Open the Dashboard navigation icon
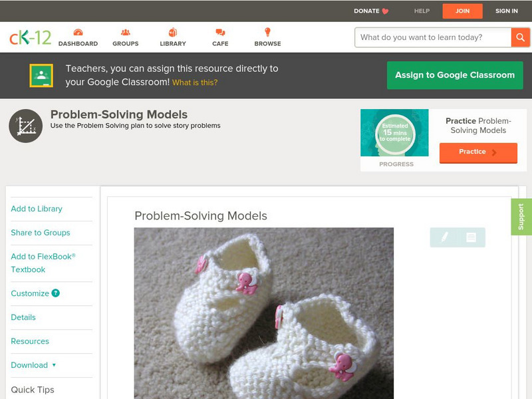 (x=78, y=33)
